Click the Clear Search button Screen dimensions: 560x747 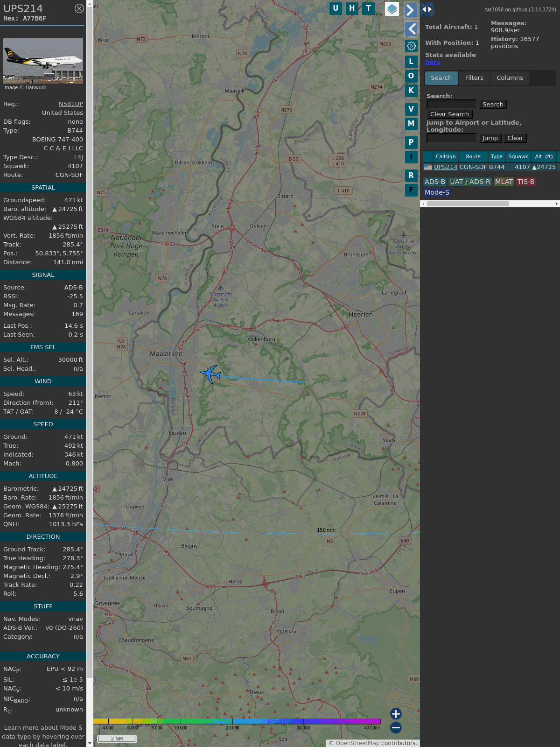(x=449, y=114)
